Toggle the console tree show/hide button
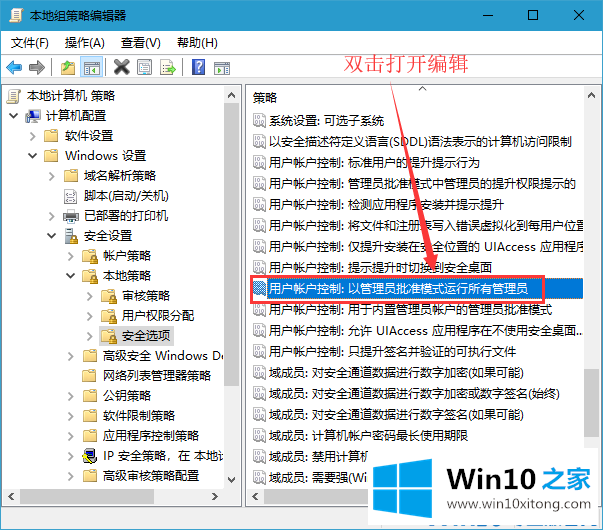This screenshot has height=530, width=603. (x=91, y=67)
